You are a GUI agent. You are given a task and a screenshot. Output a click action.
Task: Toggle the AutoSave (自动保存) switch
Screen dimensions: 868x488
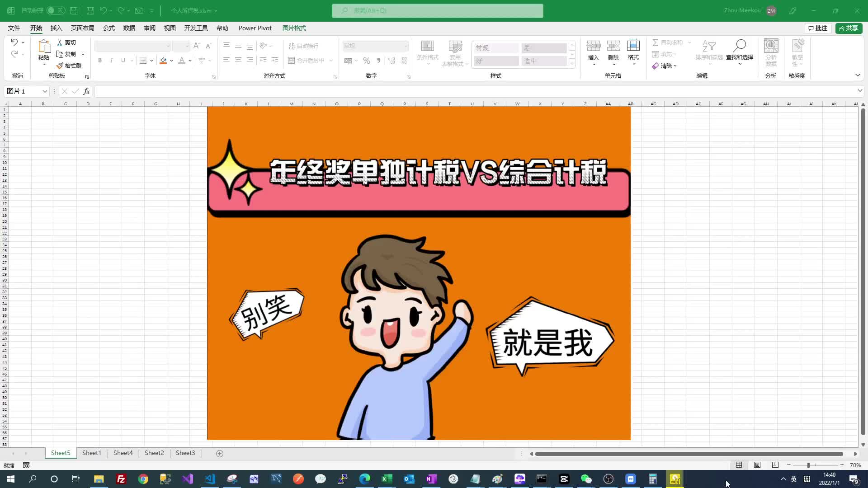56,10
